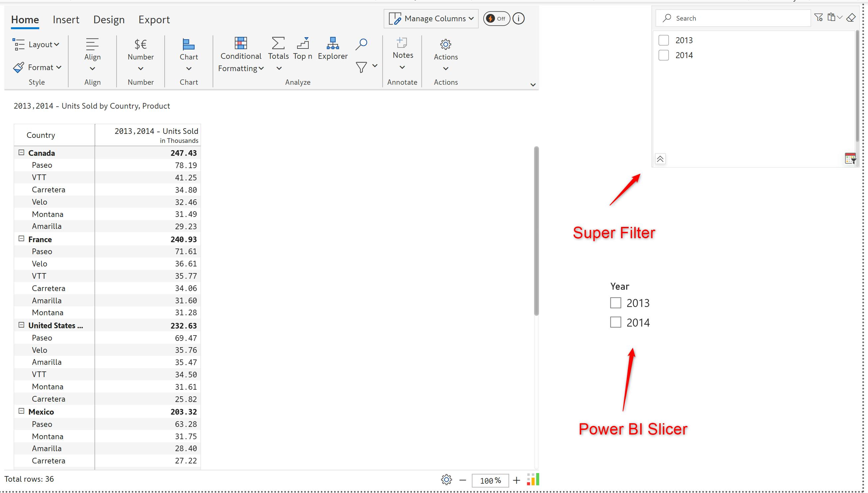Image resolution: width=868 pixels, height=493 pixels.
Task: Click the search magnifier in ribbon
Action: coord(361,44)
